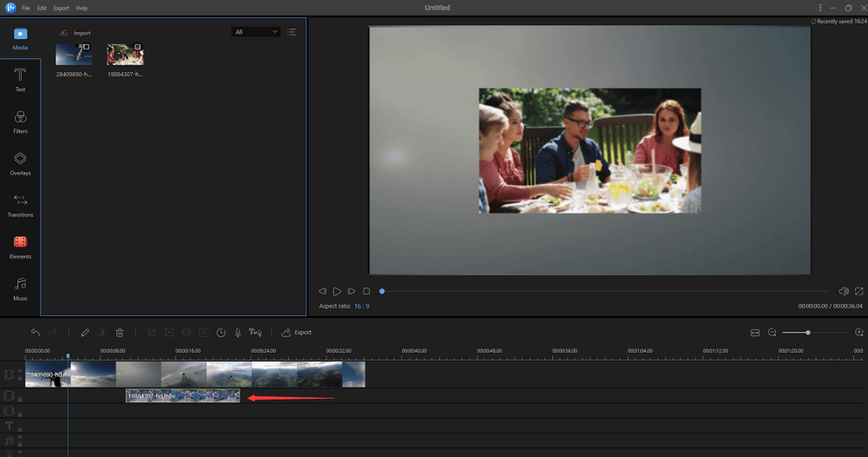Lock the second video track
Screen dimensions: 868x457
coord(20,400)
